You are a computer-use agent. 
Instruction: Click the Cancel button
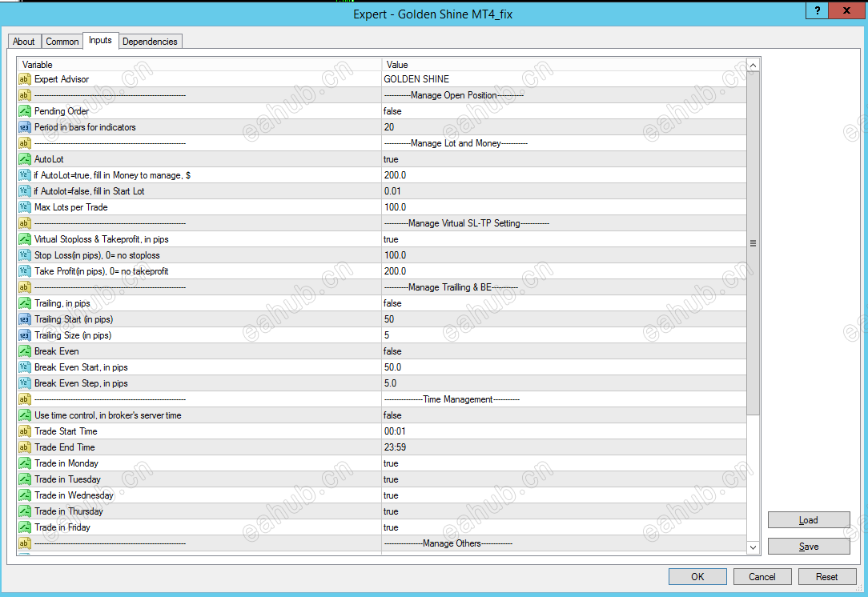pyautogui.click(x=762, y=576)
